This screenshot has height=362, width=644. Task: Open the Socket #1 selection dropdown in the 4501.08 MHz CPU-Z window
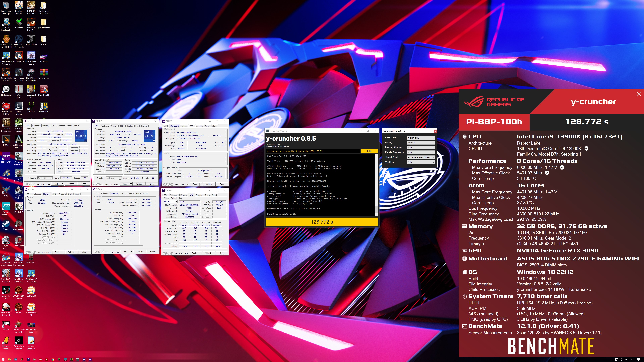coord(45,178)
